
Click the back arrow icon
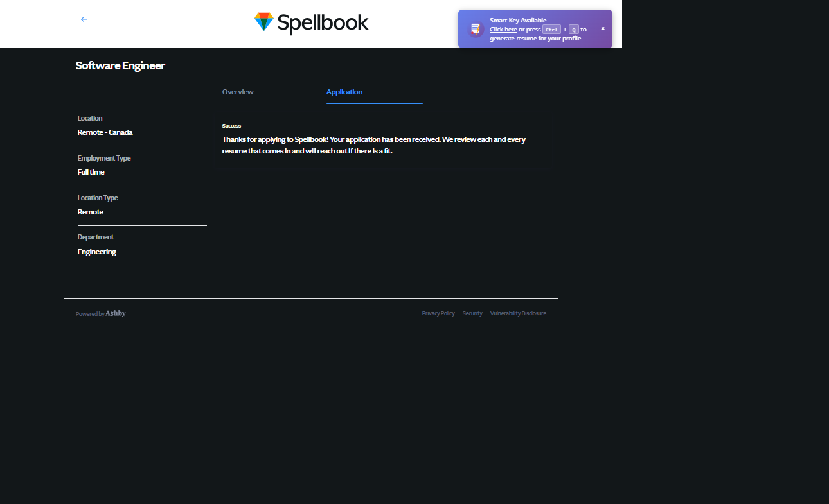point(84,19)
